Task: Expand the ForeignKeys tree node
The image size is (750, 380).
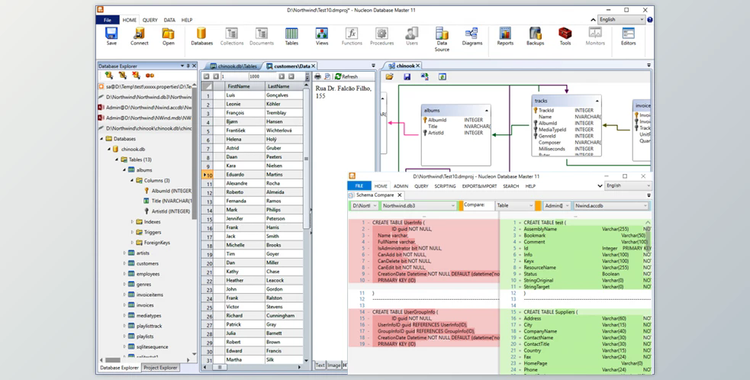Action: click(x=132, y=243)
